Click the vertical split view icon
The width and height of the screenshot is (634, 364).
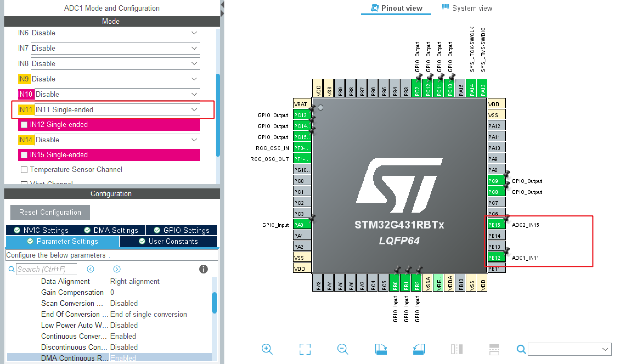point(494,349)
